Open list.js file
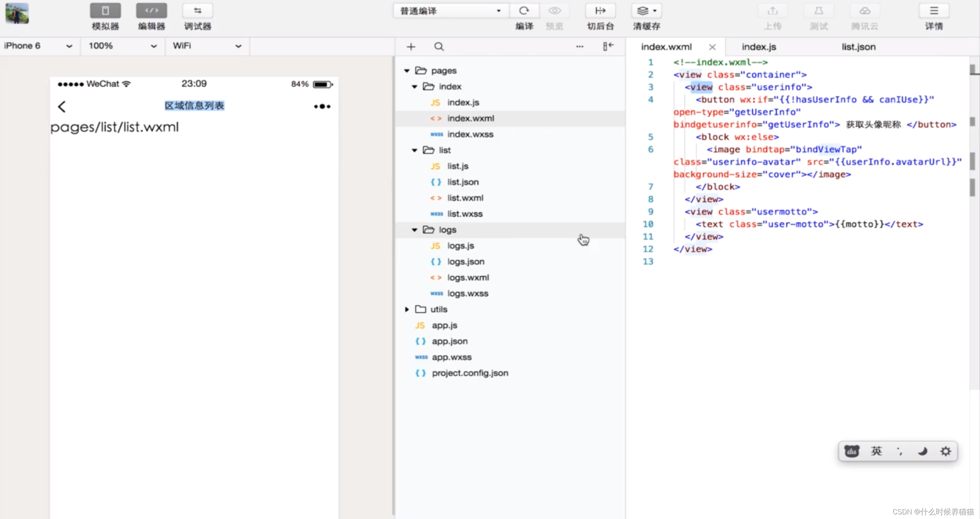The width and height of the screenshot is (980, 519). pyautogui.click(x=510, y=166)
